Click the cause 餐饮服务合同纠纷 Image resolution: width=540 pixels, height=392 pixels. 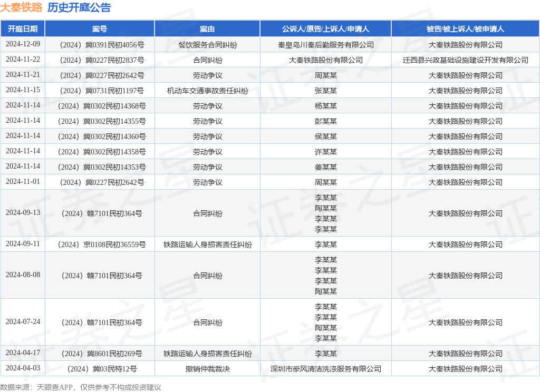point(207,45)
